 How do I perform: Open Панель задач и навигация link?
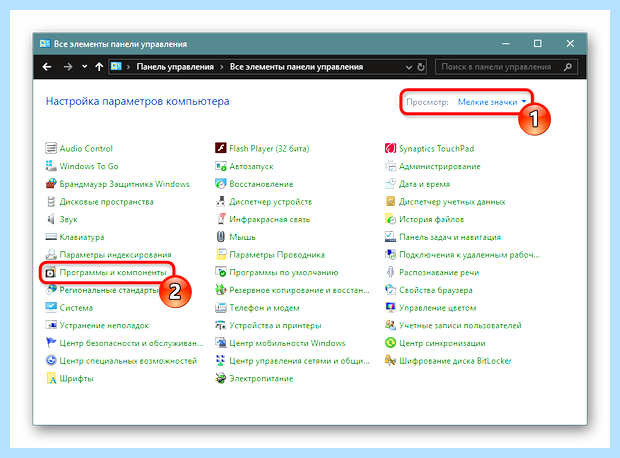pos(450,237)
